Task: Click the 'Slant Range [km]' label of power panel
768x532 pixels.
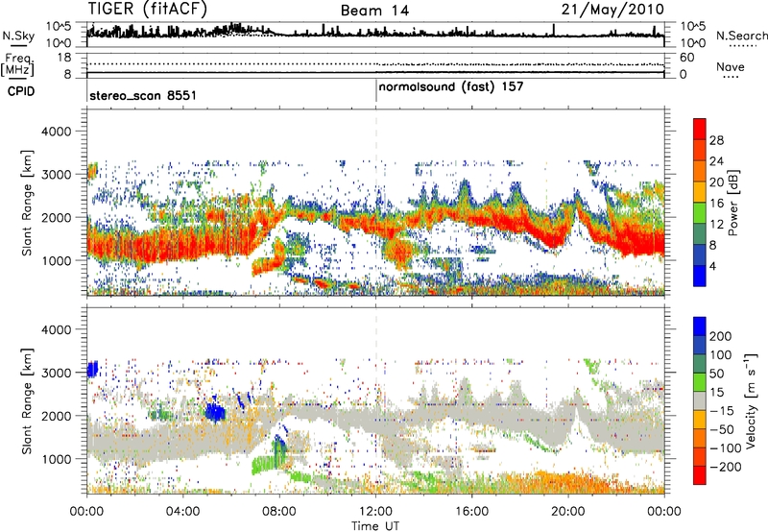Action: [27, 203]
